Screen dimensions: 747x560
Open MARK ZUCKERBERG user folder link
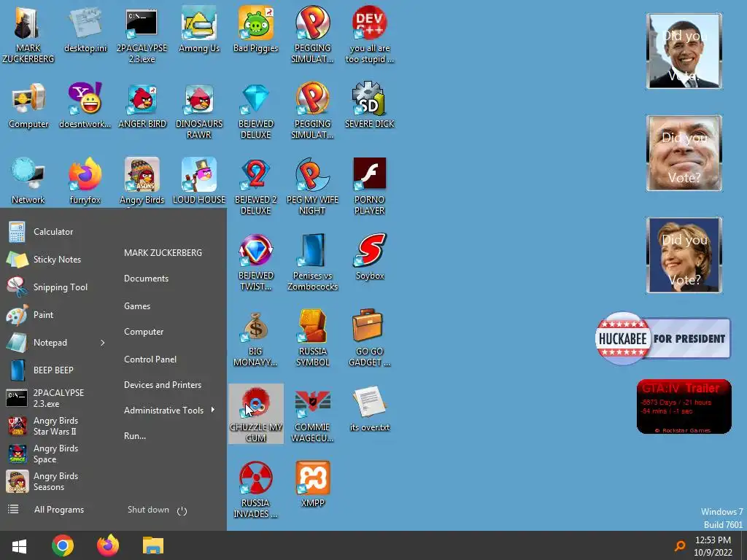pos(163,253)
